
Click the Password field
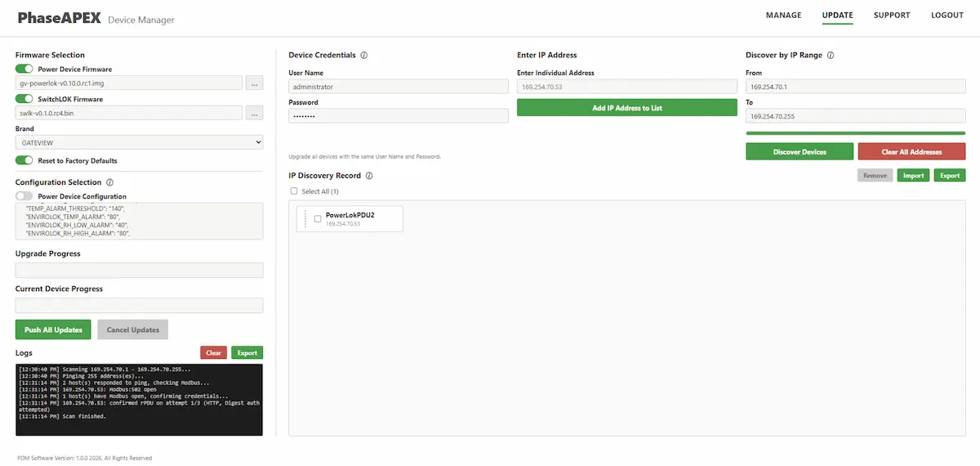pyautogui.click(x=399, y=115)
